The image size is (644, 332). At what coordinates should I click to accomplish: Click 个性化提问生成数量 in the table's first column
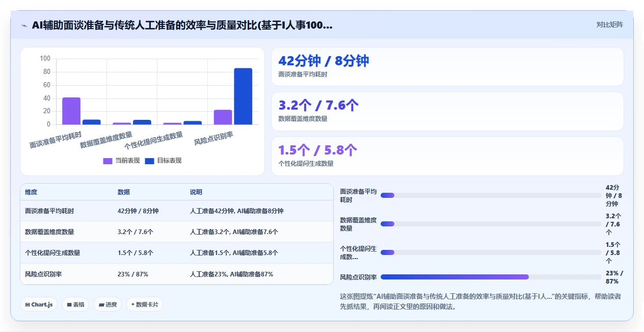click(x=52, y=252)
